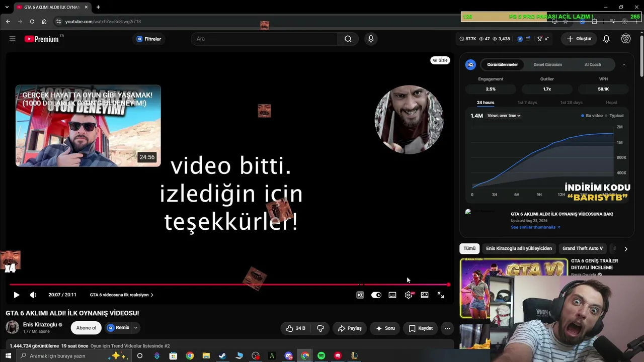644x362 pixels.
Task: Open more actions three-dot menu
Action: [447, 328]
